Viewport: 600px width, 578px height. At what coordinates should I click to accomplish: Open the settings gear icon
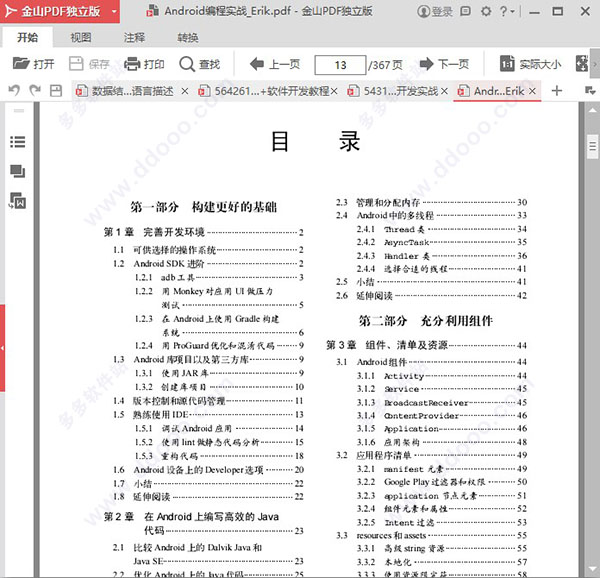(486, 11)
